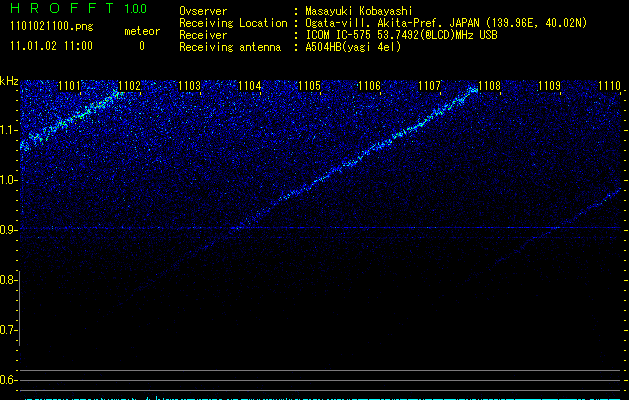The width and height of the screenshot is (629, 400).
Task: Click time marker 1103
Action: [189, 85]
